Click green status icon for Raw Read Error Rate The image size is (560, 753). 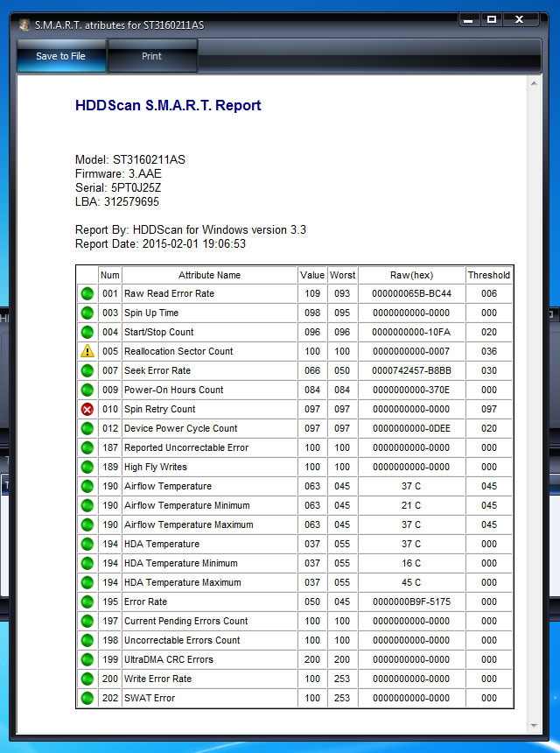pyautogui.click(x=87, y=293)
